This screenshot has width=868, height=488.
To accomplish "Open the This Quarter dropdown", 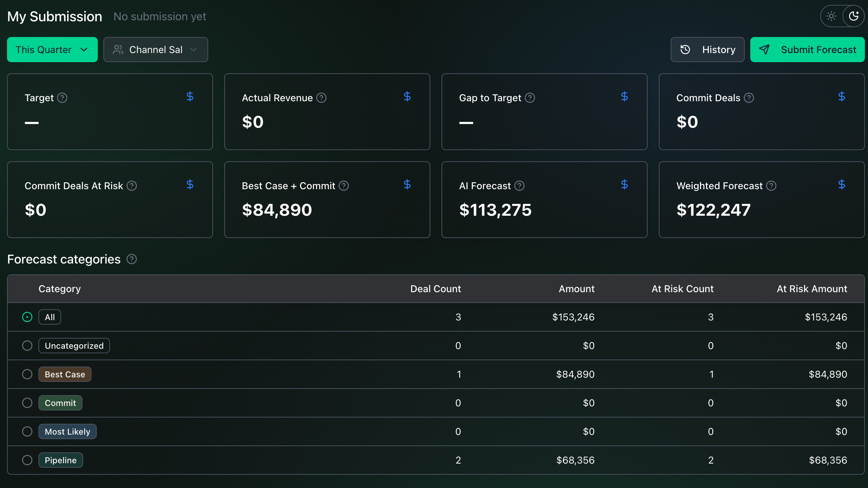I will tap(52, 50).
